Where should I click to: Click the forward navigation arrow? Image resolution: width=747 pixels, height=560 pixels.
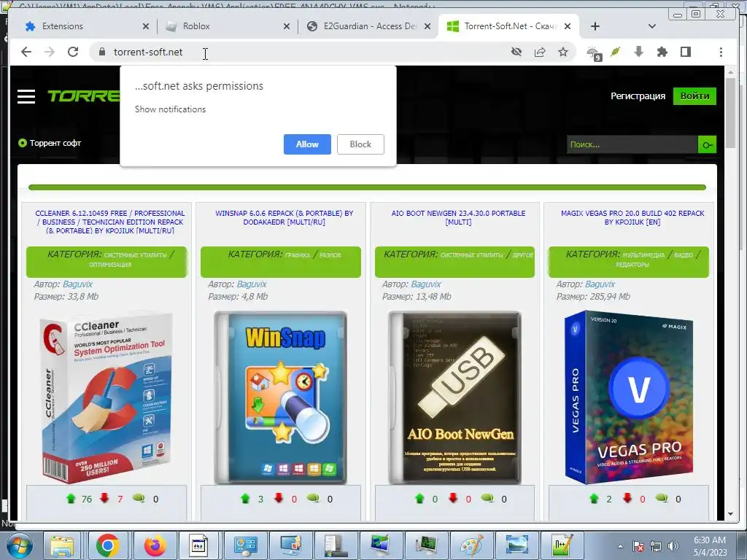pos(50,52)
